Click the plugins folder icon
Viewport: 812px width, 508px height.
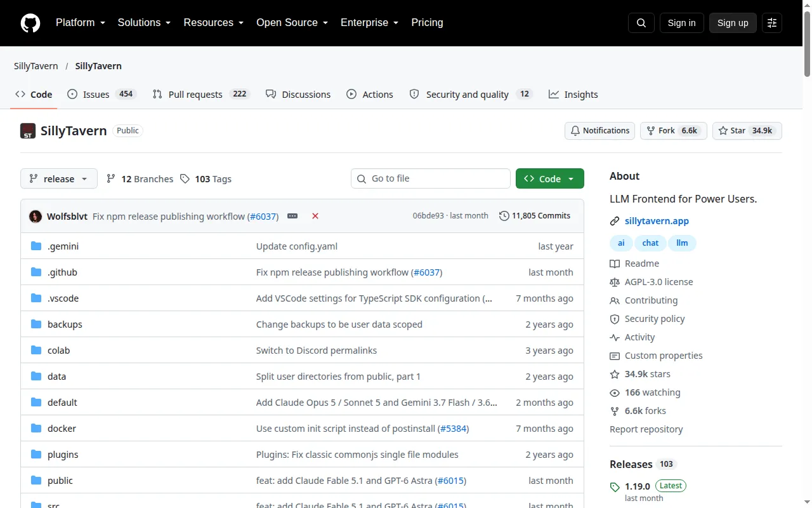pyautogui.click(x=36, y=455)
